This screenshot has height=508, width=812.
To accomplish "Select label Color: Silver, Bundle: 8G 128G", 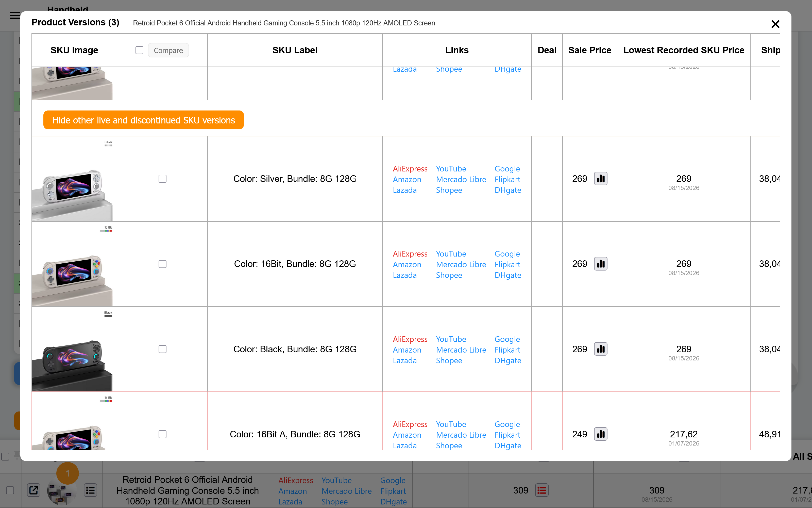I will [x=295, y=179].
